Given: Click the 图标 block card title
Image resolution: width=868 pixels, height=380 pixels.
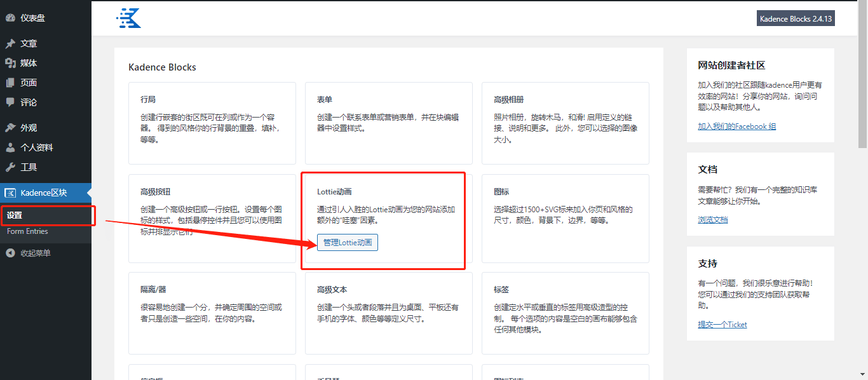Looking at the screenshot, I should click(501, 191).
